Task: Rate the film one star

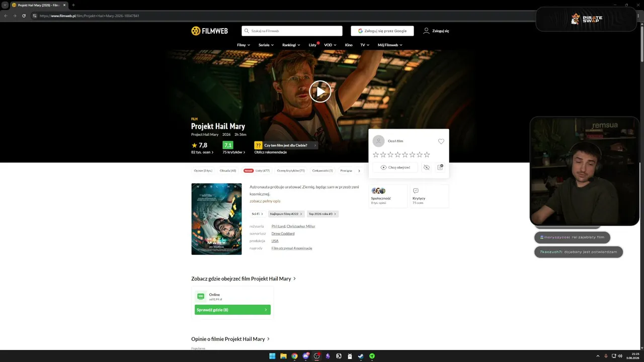Action: pos(375,155)
